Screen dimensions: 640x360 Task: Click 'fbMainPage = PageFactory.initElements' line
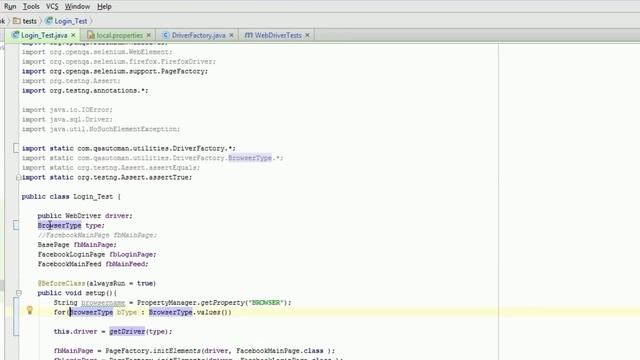[x=194, y=351]
